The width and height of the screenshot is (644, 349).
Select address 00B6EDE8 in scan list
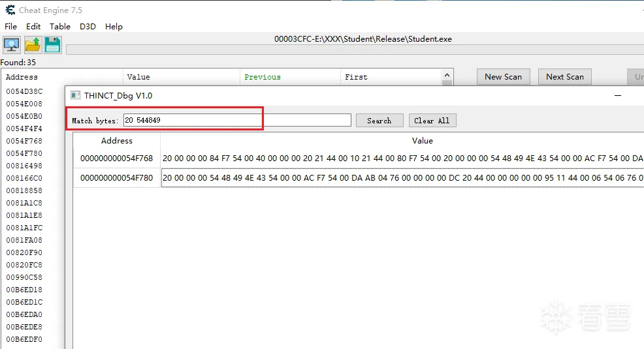pyautogui.click(x=24, y=327)
